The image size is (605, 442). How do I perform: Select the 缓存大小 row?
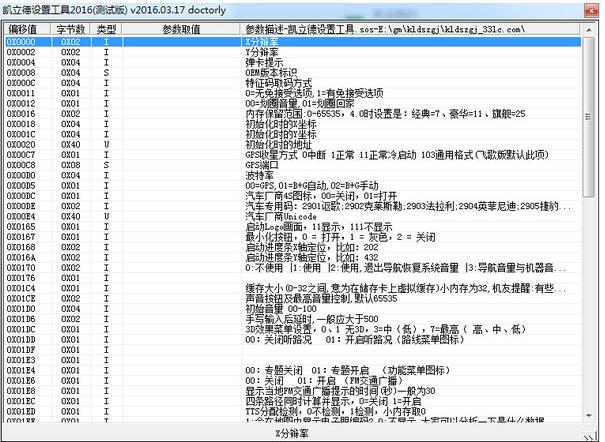pos(292,288)
